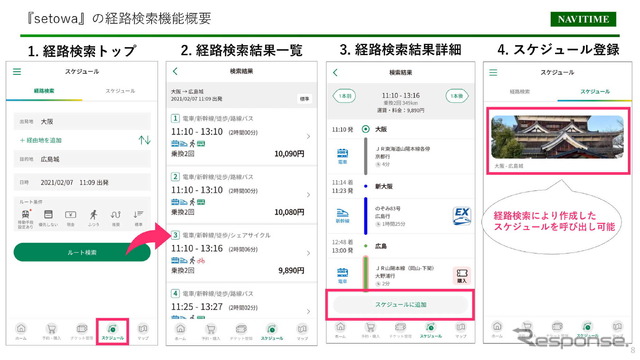
Task: Open route 3 chevron, 9,890 yen
Action: point(308,253)
